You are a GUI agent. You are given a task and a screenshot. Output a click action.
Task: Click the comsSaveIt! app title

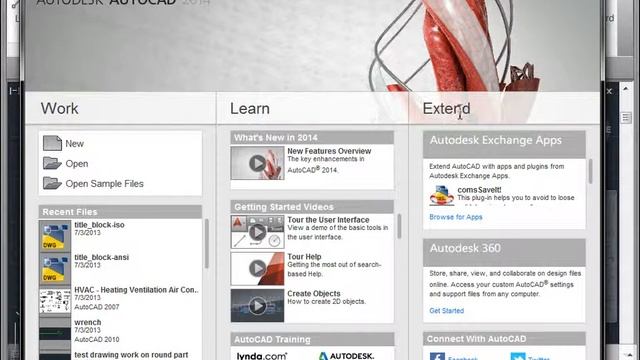(479, 190)
